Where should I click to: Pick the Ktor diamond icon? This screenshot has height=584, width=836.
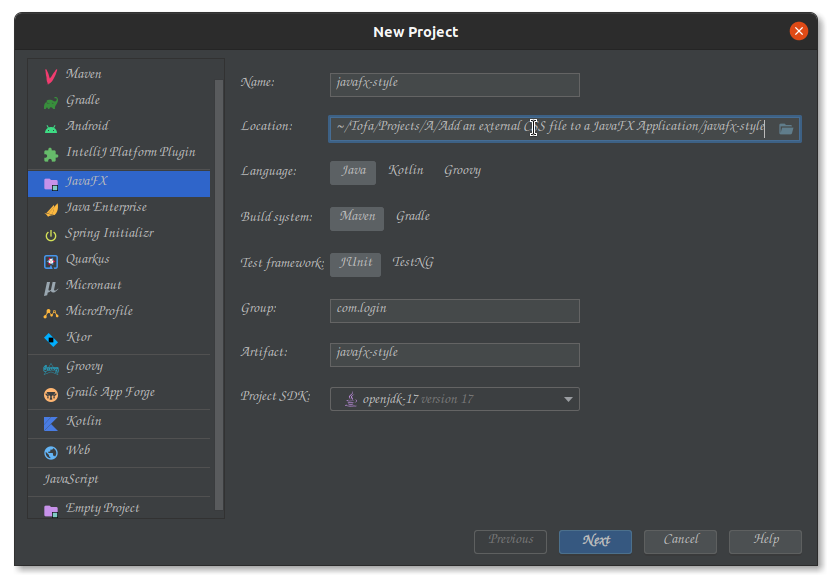(51, 339)
